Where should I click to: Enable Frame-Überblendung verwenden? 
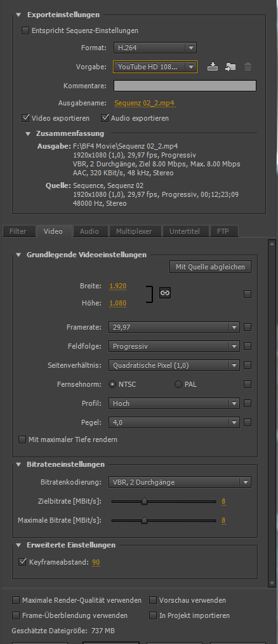16,615
